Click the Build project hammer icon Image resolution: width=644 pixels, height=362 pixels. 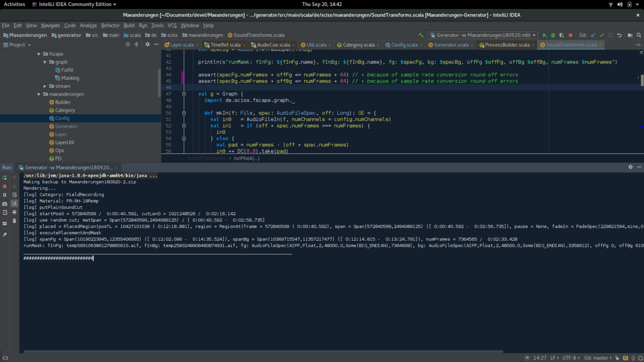(421, 35)
